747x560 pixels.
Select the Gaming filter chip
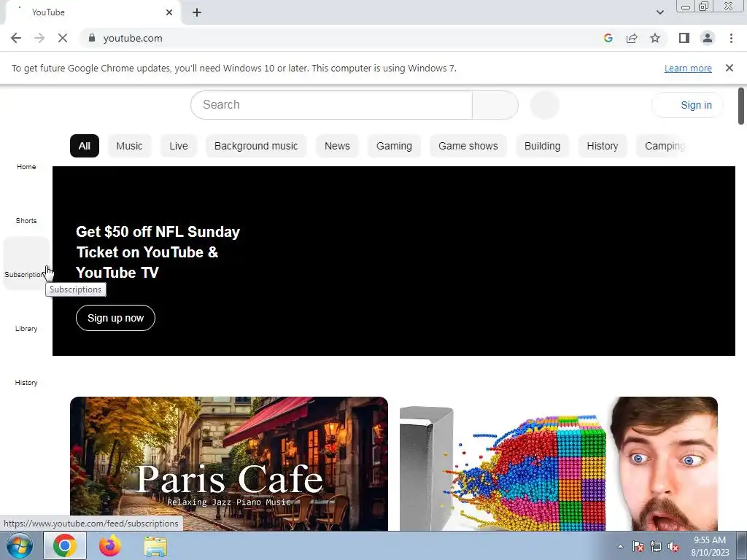click(x=394, y=146)
